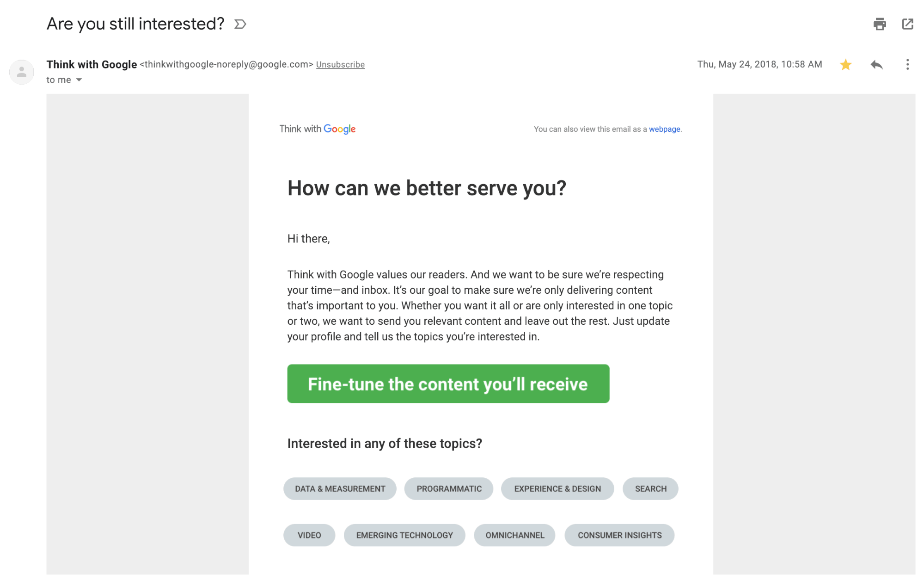Click the star/favorite icon
924x575 pixels.
(x=845, y=64)
